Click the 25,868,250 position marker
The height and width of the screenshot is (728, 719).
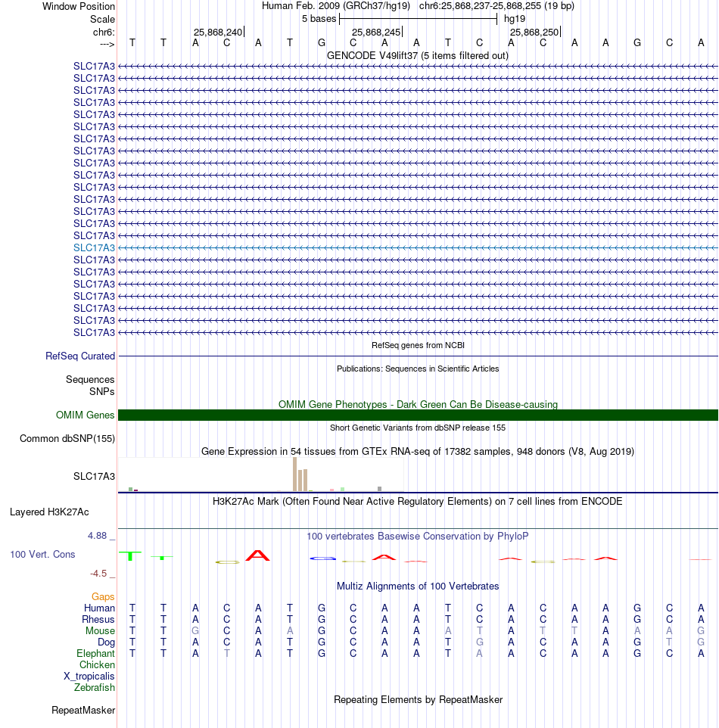pos(534,32)
